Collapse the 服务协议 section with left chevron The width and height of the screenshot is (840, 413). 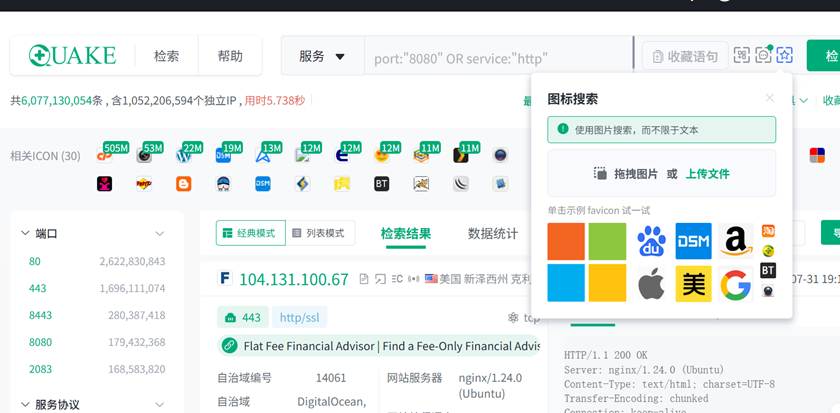click(25, 404)
